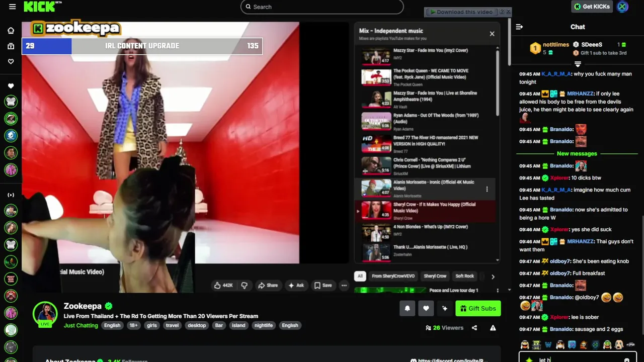Open notltimes leaderboard entry

pos(550,48)
